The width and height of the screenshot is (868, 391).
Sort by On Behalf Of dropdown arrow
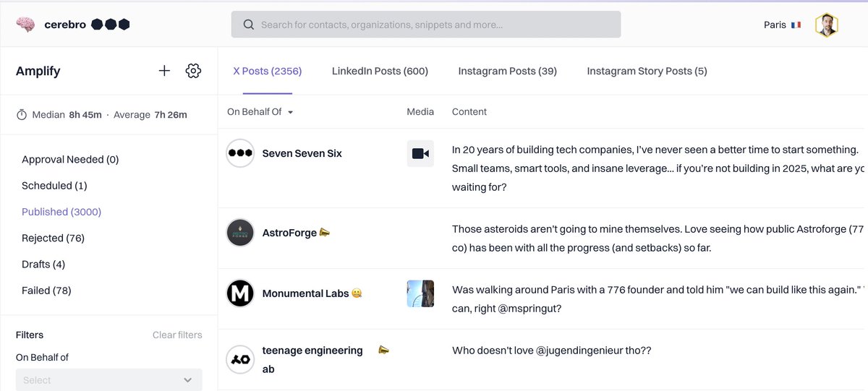290,112
